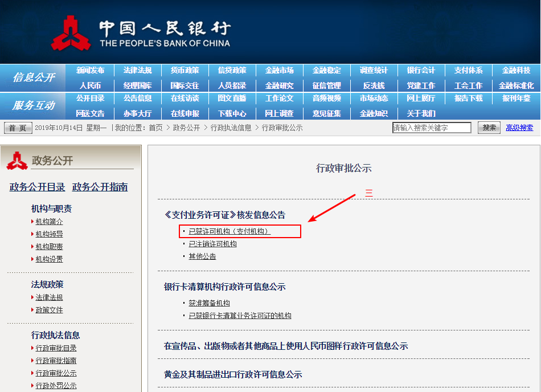Click the 其他公告 link
541x392 pixels.
202,256
